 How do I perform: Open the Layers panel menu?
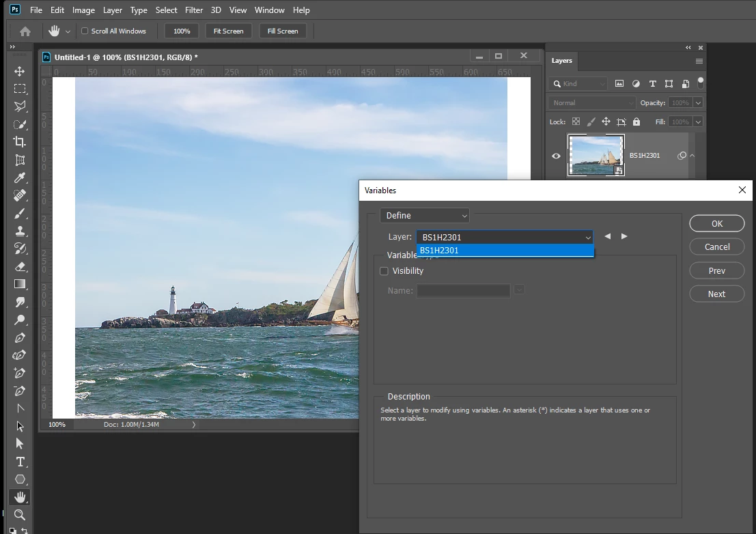[699, 61]
